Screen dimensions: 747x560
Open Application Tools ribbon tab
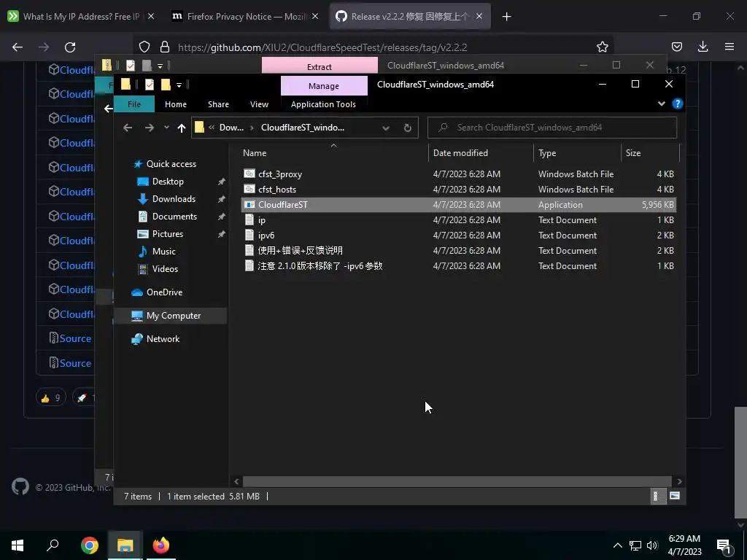[x=323, y=104]
